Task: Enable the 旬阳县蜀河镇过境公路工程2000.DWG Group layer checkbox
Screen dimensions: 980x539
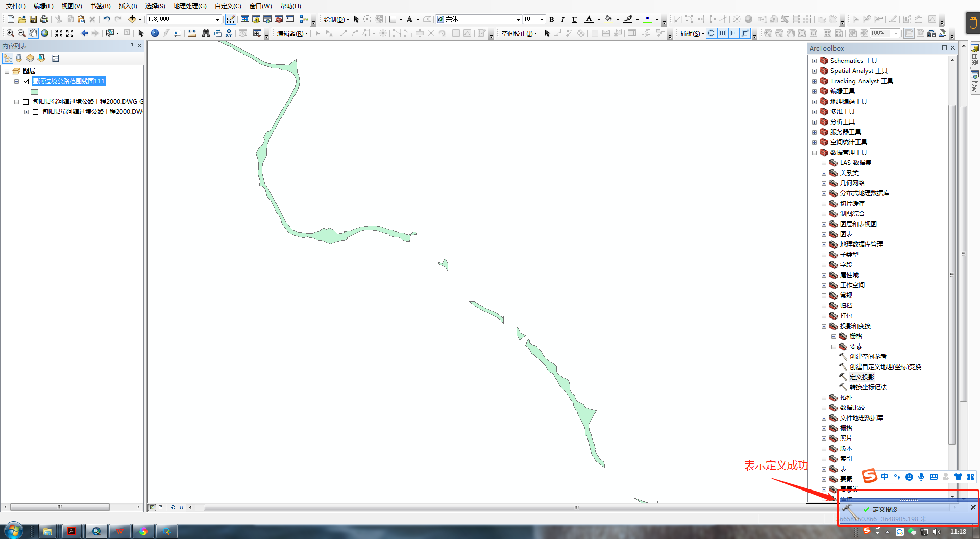Action: coord(26,102)
